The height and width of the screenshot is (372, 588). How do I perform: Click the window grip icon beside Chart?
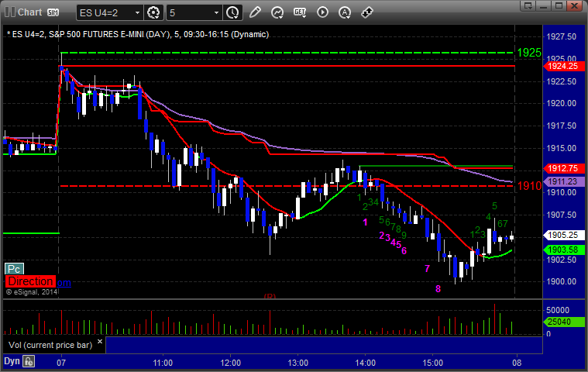tap(9, 12)
